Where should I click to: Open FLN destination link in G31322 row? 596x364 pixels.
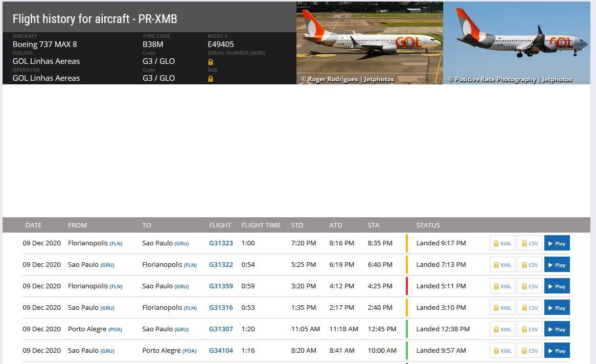(191, 265)
